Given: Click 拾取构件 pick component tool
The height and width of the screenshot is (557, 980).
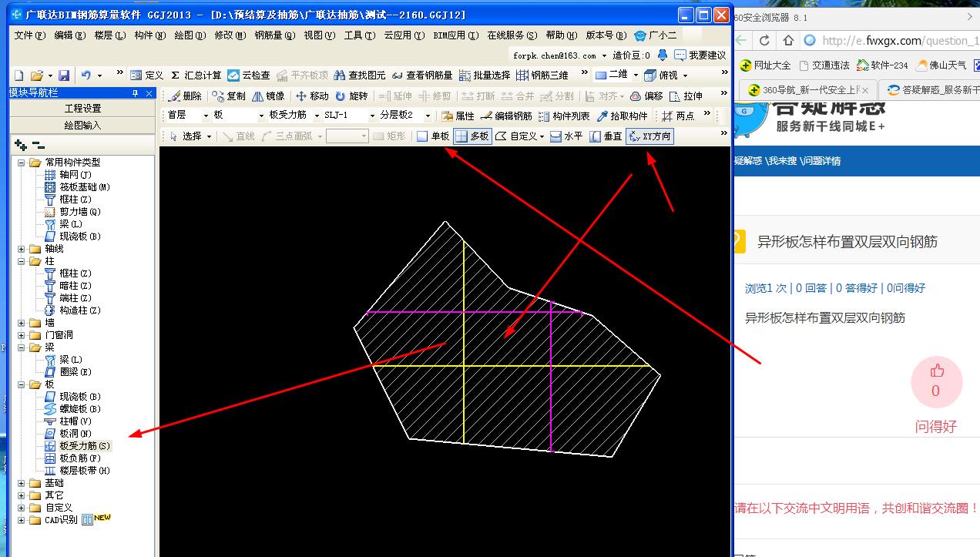Looking at the screenshot, I should 622,116.
